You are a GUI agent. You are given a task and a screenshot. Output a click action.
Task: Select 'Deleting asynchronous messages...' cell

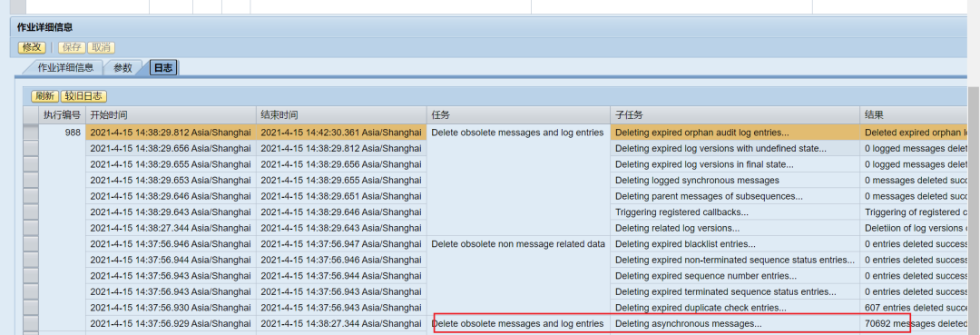[735, 324]
